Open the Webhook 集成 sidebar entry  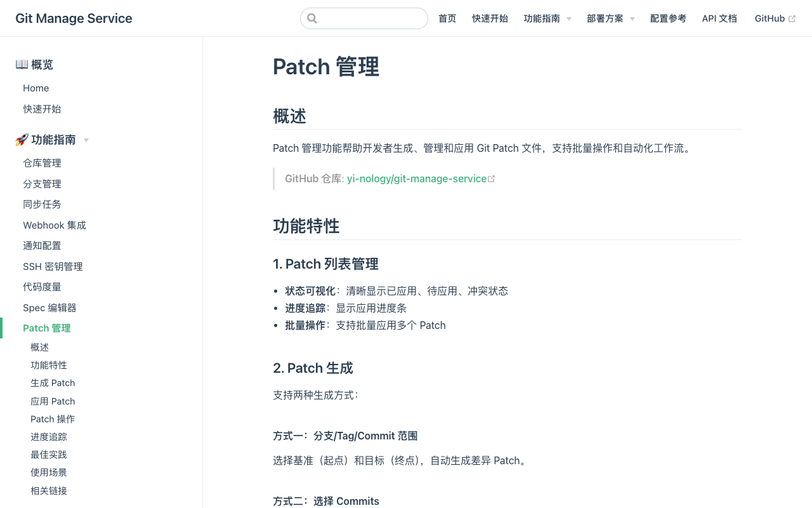click(x=55, y=225)
